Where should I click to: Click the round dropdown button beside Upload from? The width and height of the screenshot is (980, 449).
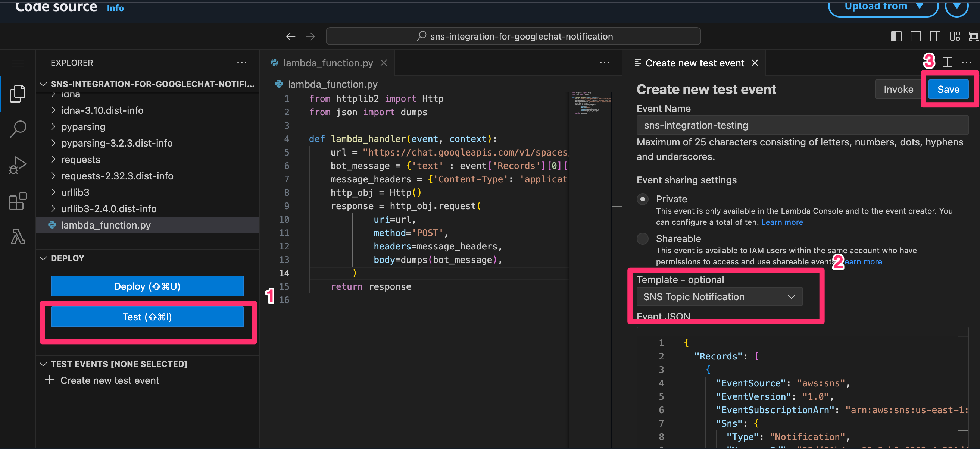tap(956, 7)
